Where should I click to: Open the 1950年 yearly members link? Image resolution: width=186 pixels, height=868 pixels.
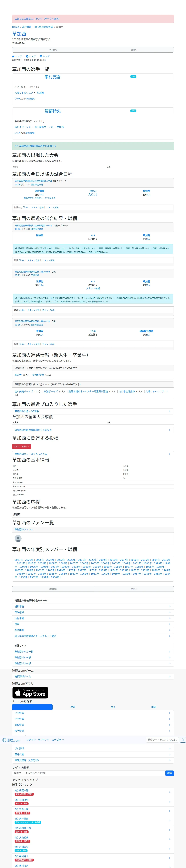coord(55,577)
